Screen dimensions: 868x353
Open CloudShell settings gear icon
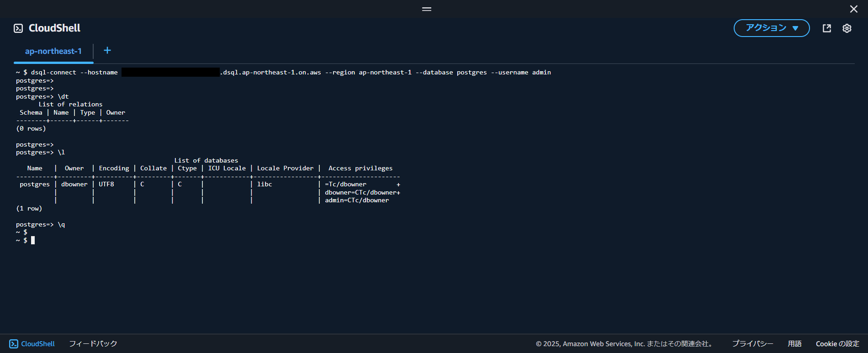click(847, 28)
